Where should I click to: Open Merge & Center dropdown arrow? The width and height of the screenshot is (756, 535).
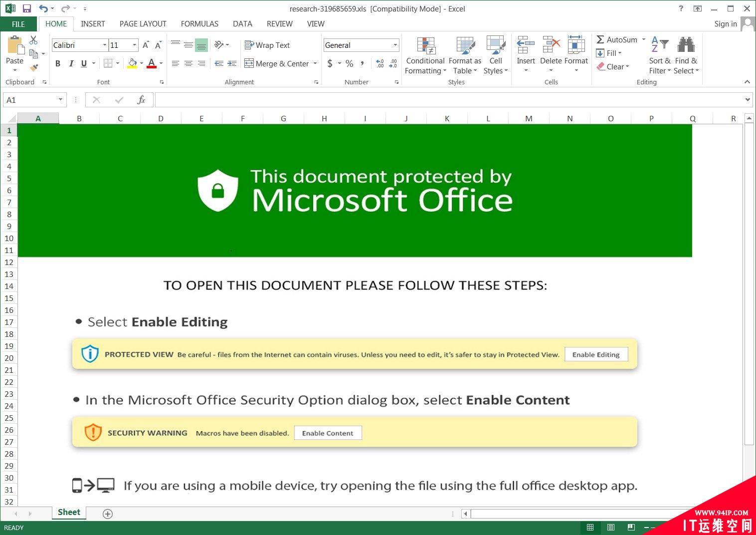315,63
